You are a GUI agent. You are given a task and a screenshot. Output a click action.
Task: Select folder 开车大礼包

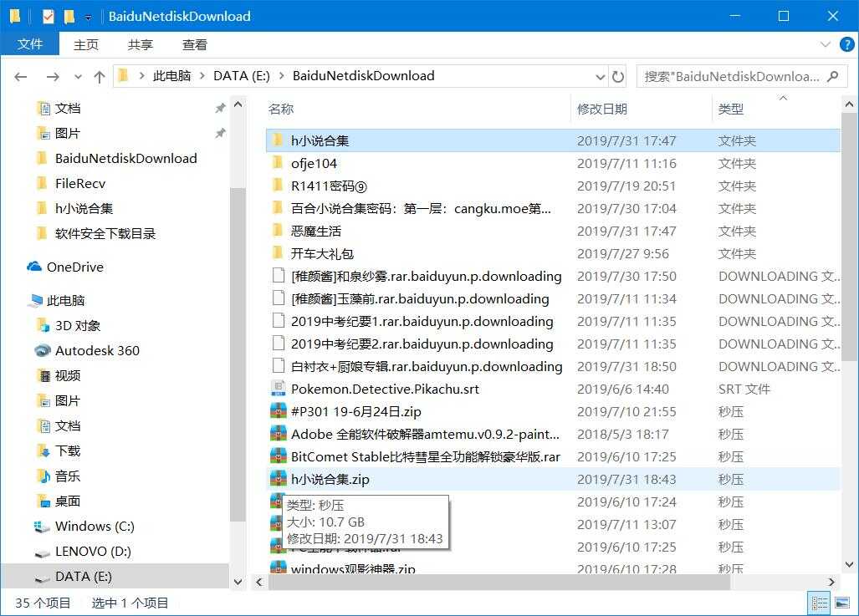(x=322, y=253)
